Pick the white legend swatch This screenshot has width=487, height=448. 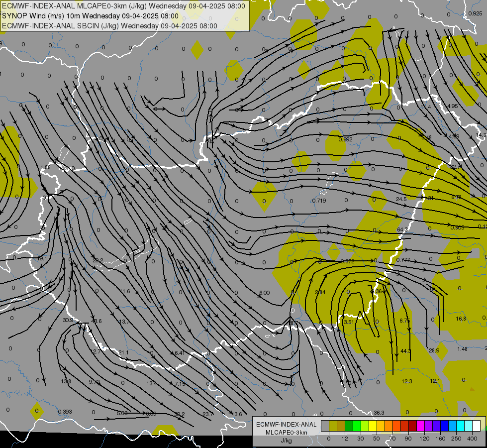coord(476,426)
